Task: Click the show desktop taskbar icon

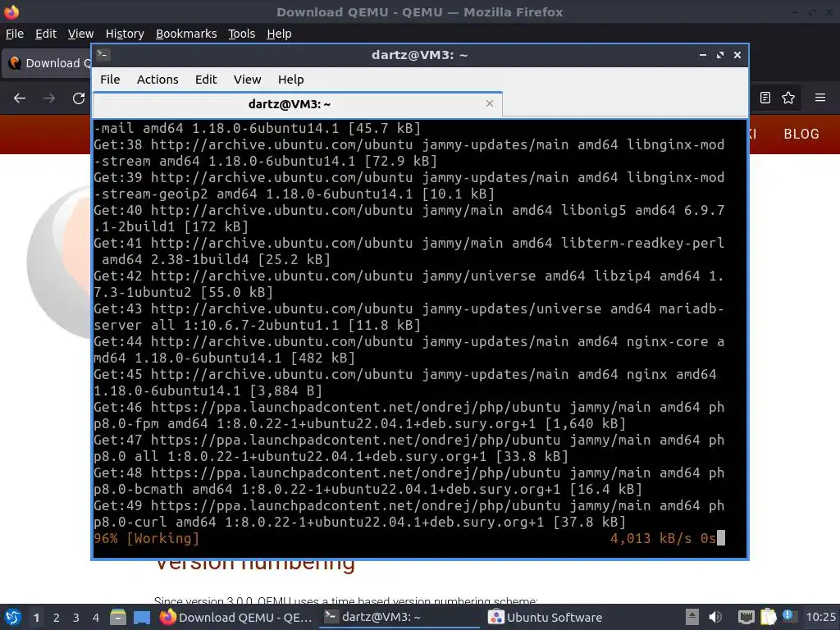Action: coord(141,617)
